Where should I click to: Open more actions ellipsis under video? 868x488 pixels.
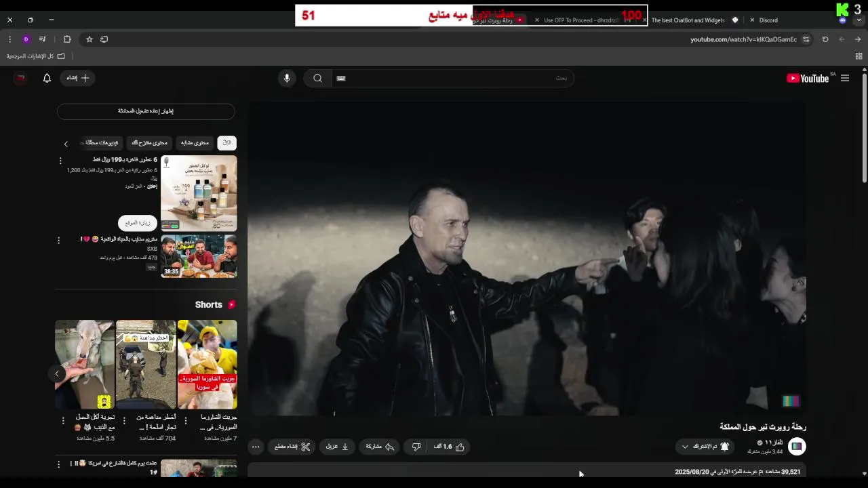[256, 447]
